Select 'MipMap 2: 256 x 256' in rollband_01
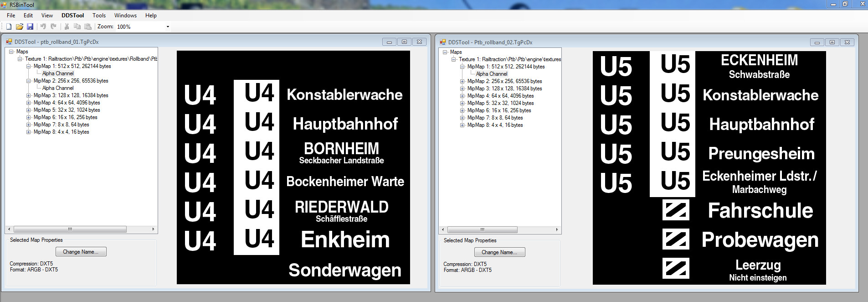The image size is (868, 302). (71, 81)
